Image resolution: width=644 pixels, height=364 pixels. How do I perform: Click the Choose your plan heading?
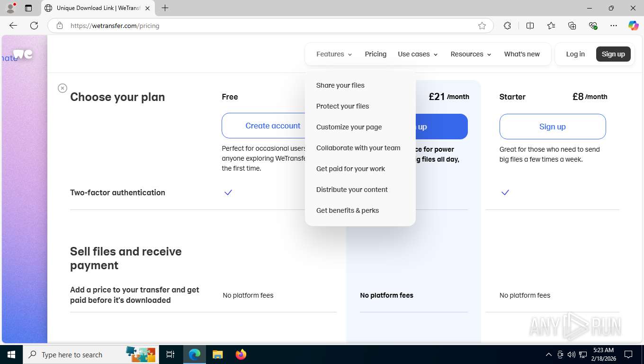117,97
